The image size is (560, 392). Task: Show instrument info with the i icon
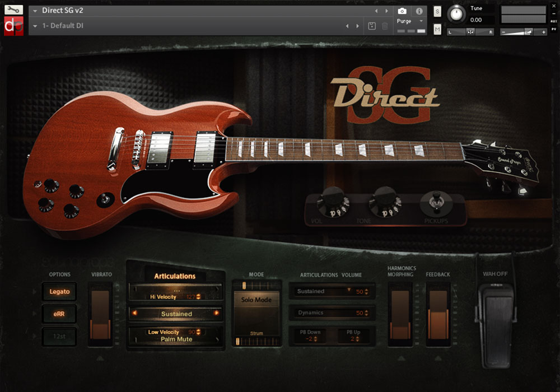point(419,11)
